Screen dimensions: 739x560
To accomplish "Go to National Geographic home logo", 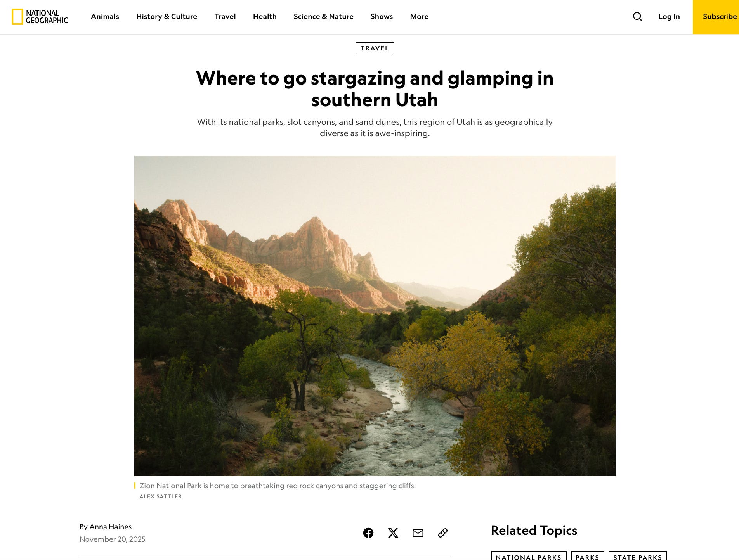I will (40, 17).
